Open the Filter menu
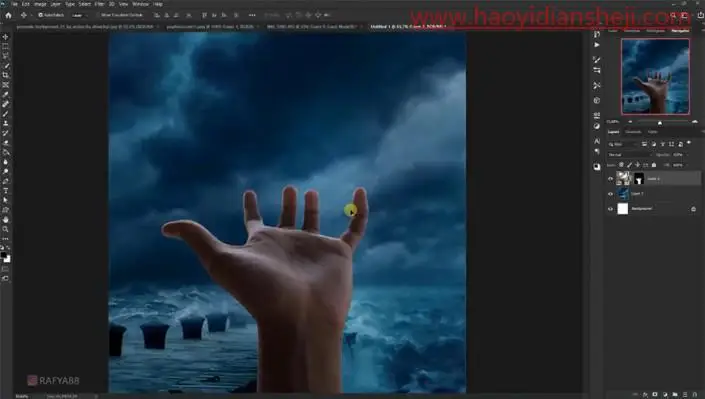The width and height of the screenshot is (705, 399). point(99,4)
